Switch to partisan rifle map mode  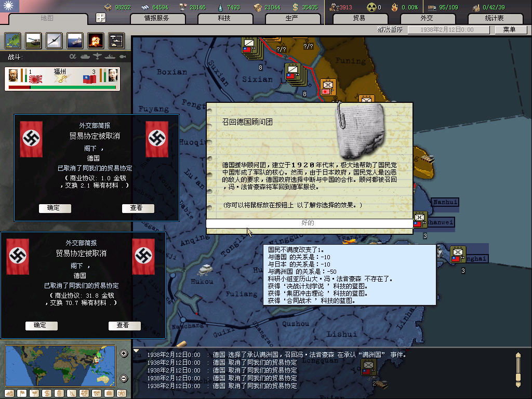[72, 393]
